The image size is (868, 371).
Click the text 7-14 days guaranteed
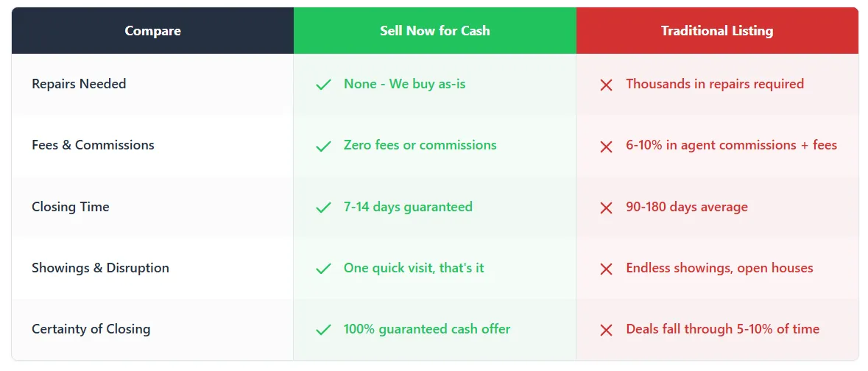(408, 207)
